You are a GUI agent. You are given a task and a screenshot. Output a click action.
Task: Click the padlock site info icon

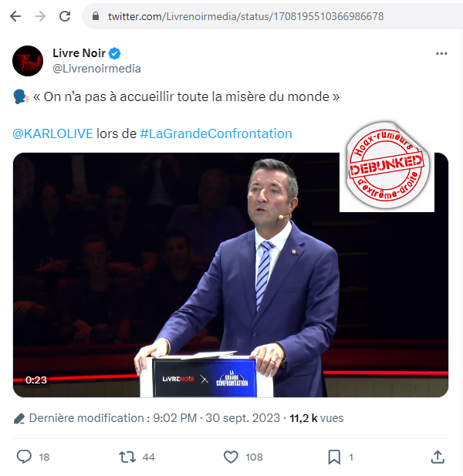[96, 16]
